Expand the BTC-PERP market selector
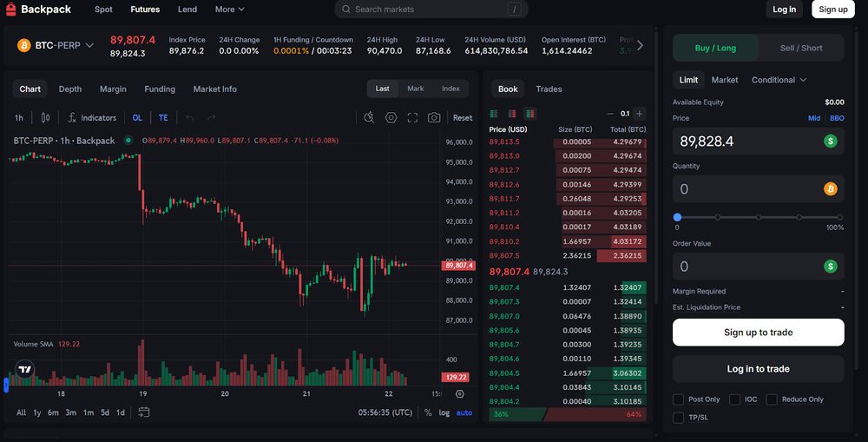The image size is (868, 442). pyautogui.click(x=56, y=45)
